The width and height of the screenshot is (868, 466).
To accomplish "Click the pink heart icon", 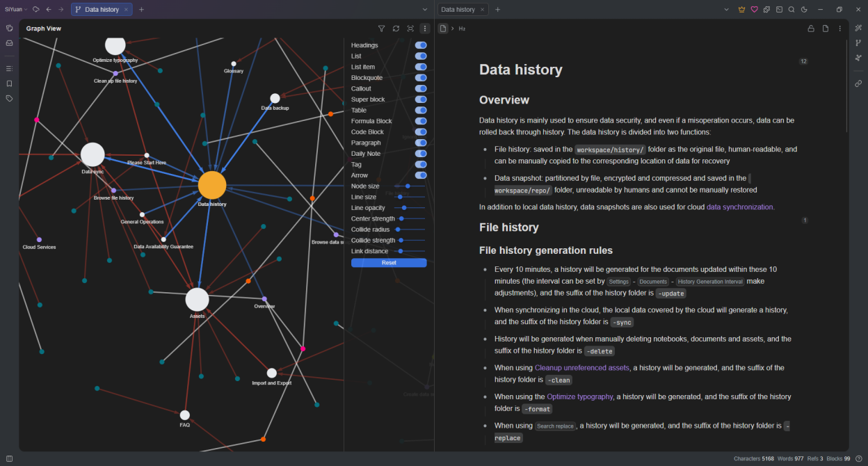I will (x=754, y=10).
